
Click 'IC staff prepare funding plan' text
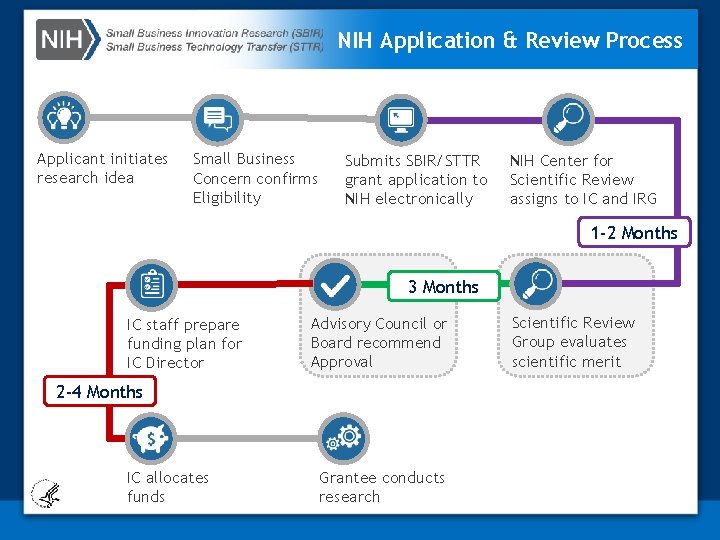[x=184, y=343]
